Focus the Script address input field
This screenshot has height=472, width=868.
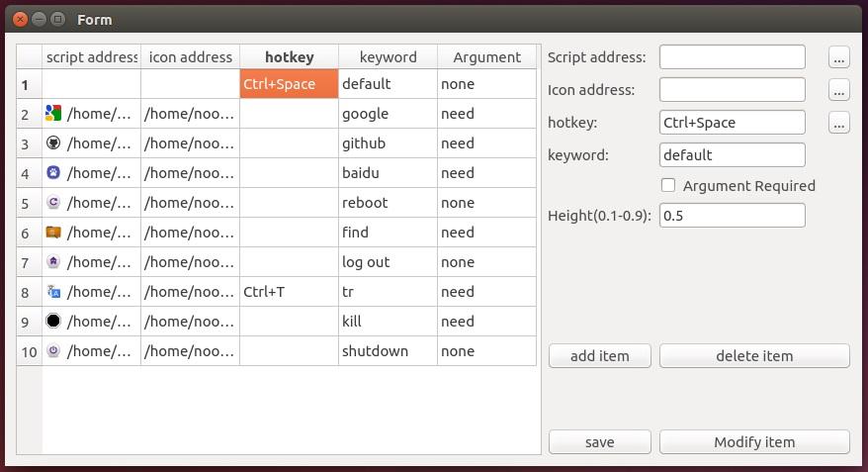click(733, 57)
